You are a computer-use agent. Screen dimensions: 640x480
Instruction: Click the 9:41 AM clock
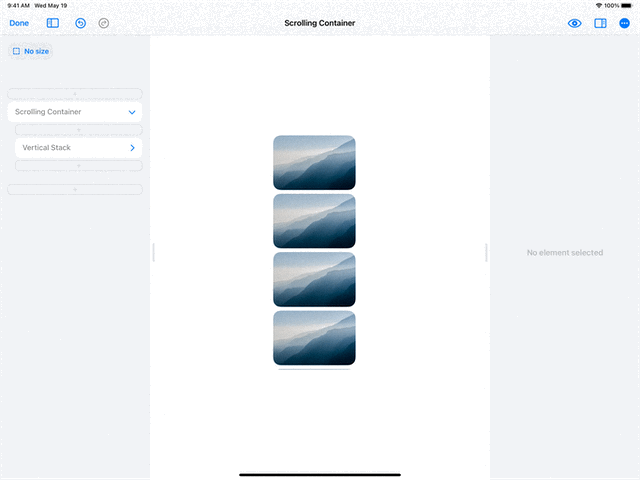click(18, 6)
